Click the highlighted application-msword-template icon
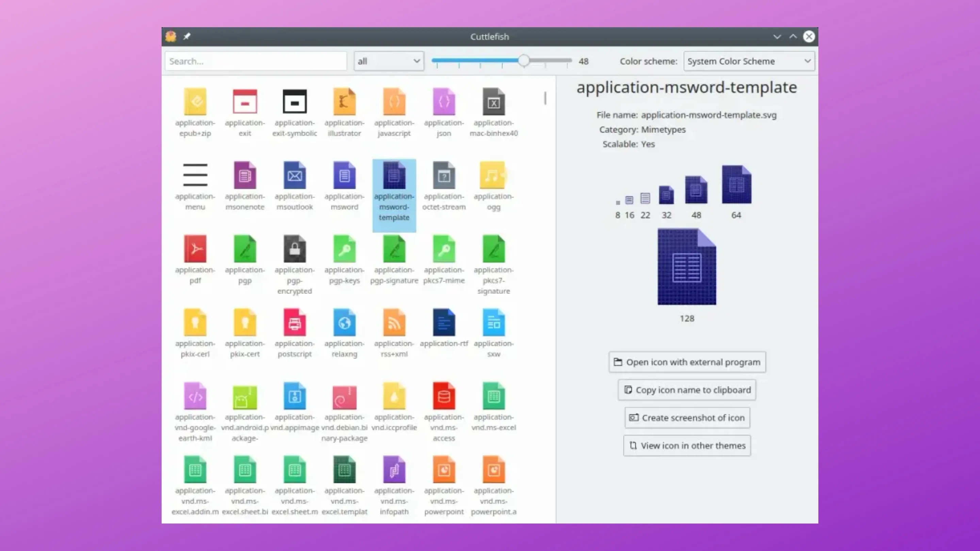 [394, 175]
